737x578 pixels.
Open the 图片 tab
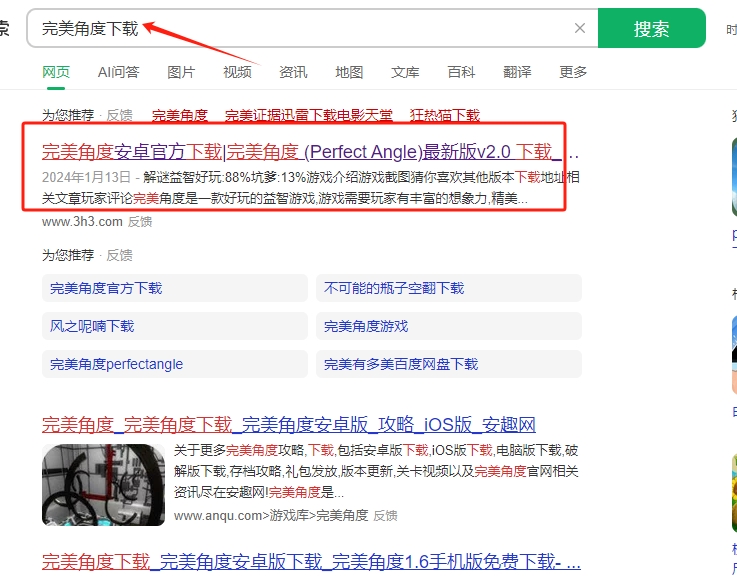[181, 72]
